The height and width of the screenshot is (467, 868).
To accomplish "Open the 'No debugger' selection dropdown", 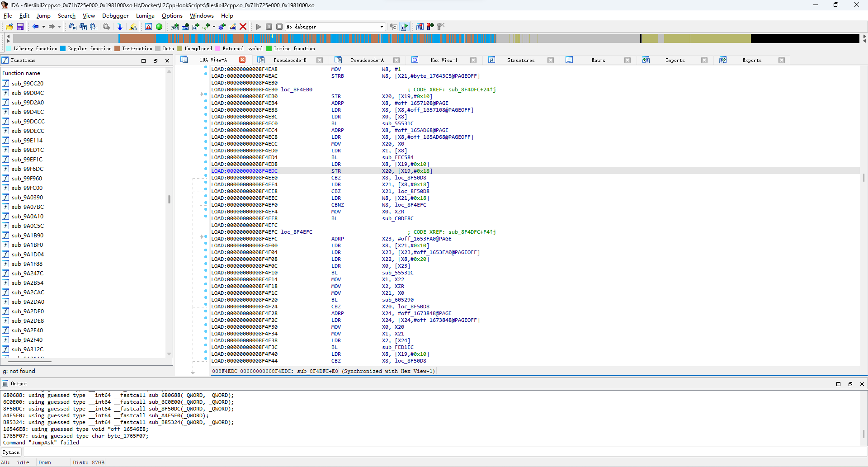I will 335,27.
